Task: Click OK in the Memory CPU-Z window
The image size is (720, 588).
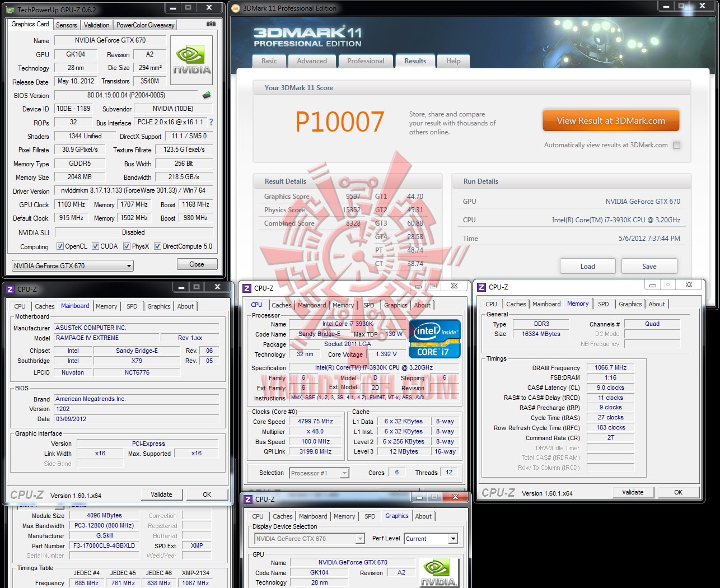Action: (679, 492)
